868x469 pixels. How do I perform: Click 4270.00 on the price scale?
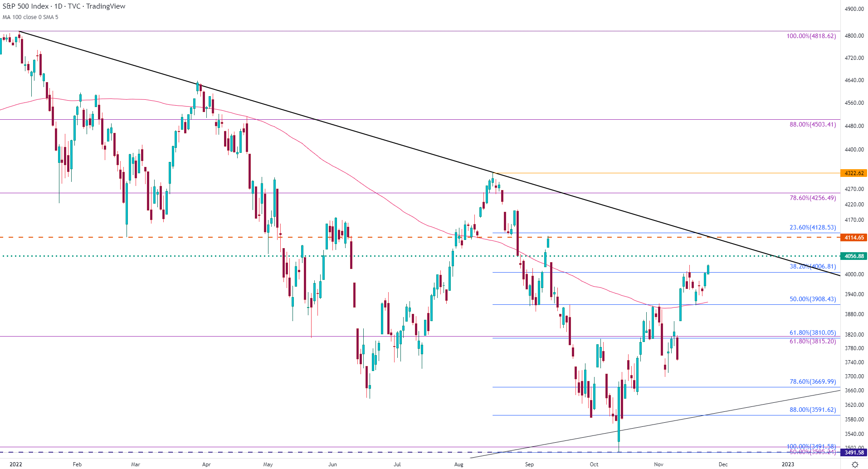854,189
